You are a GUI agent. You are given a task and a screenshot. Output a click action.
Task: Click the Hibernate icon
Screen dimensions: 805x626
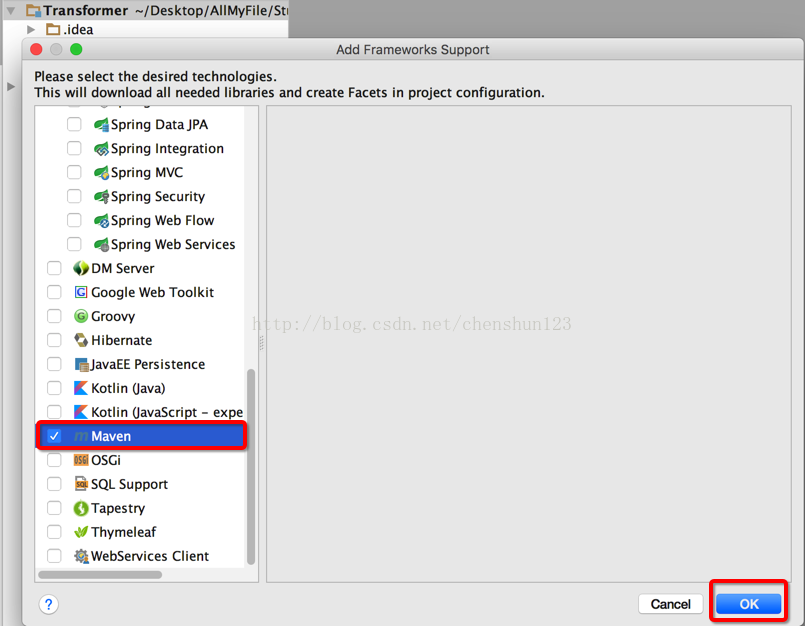tap(81, 340)
